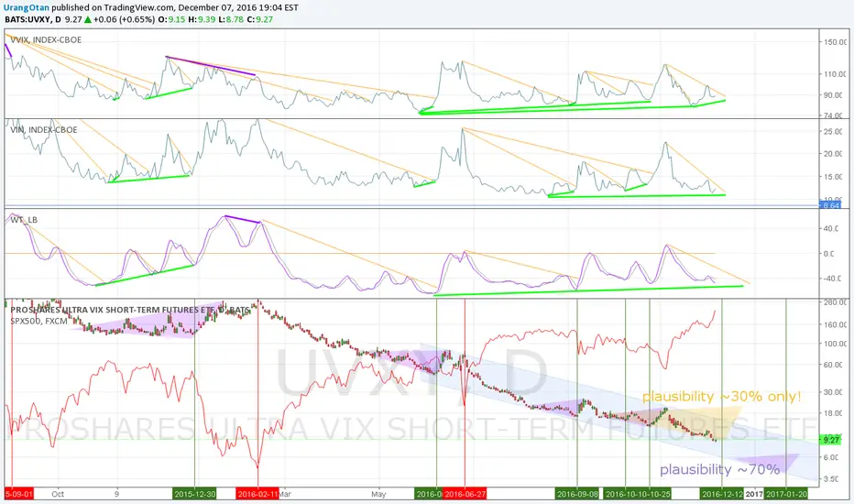Click the 30.00 level on UVXY axis
Viewport: 854px width, 504px height.
click(x=833, y=392)
